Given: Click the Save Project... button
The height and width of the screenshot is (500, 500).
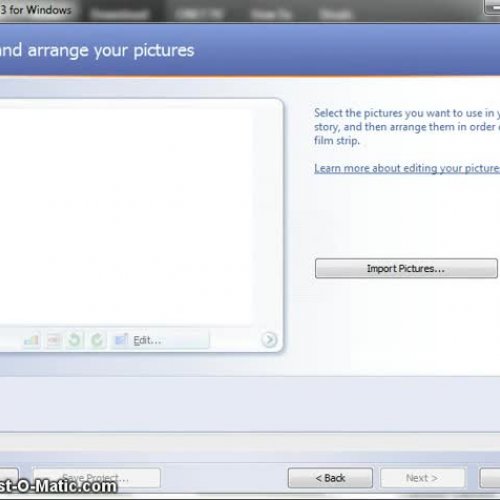Looking at the screenshot, I should 96,478.
